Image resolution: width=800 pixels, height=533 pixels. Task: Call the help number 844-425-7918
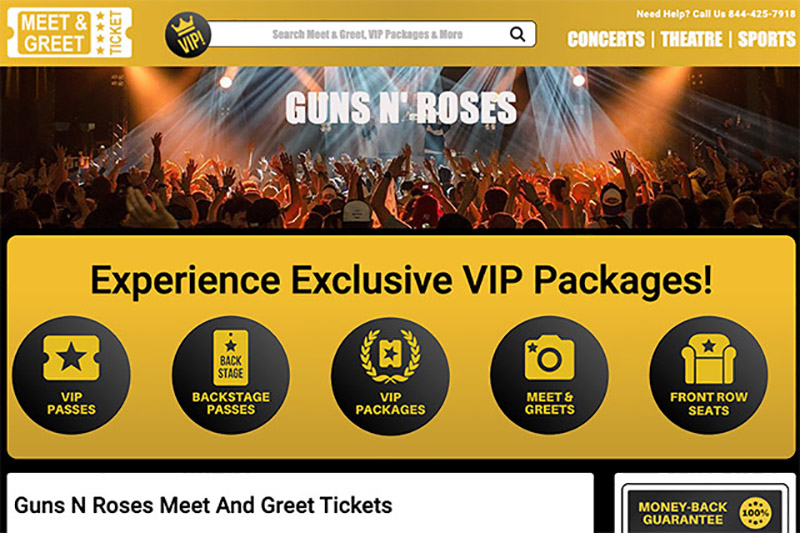click(762, 14)
